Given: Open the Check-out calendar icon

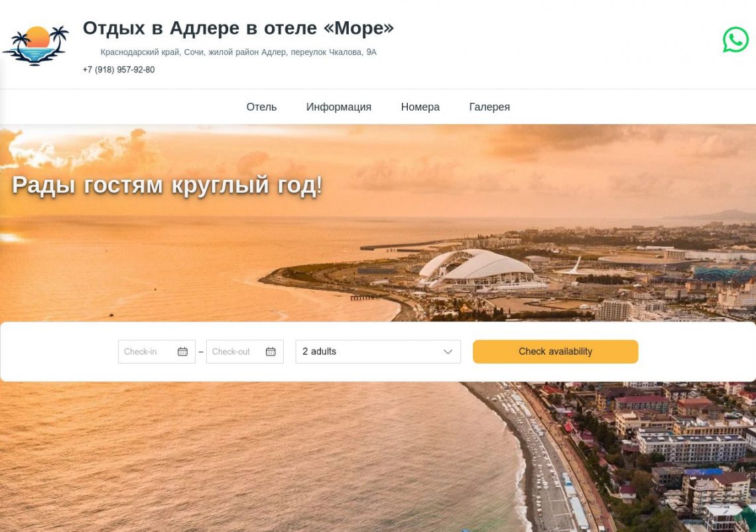Looking at the screenshot, I should [x=271, y=352].
